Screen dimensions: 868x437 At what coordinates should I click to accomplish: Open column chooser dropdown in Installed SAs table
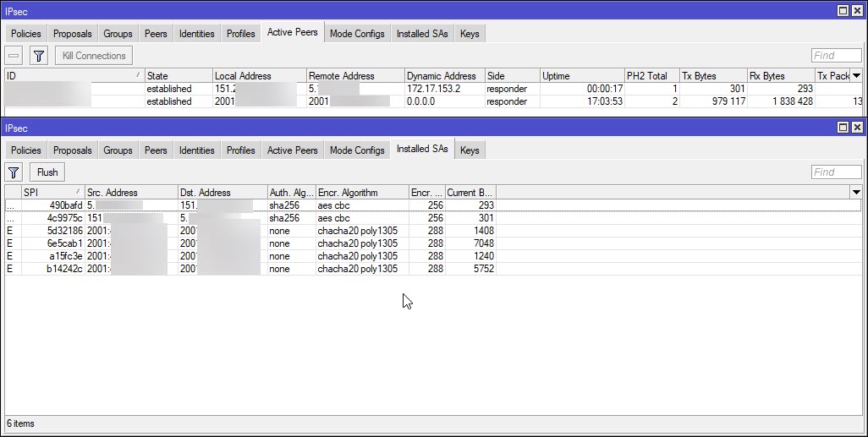point(856,193)
